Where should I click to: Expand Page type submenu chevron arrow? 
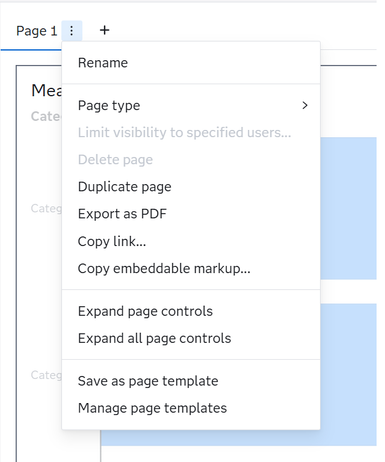(x=305, y=105)
